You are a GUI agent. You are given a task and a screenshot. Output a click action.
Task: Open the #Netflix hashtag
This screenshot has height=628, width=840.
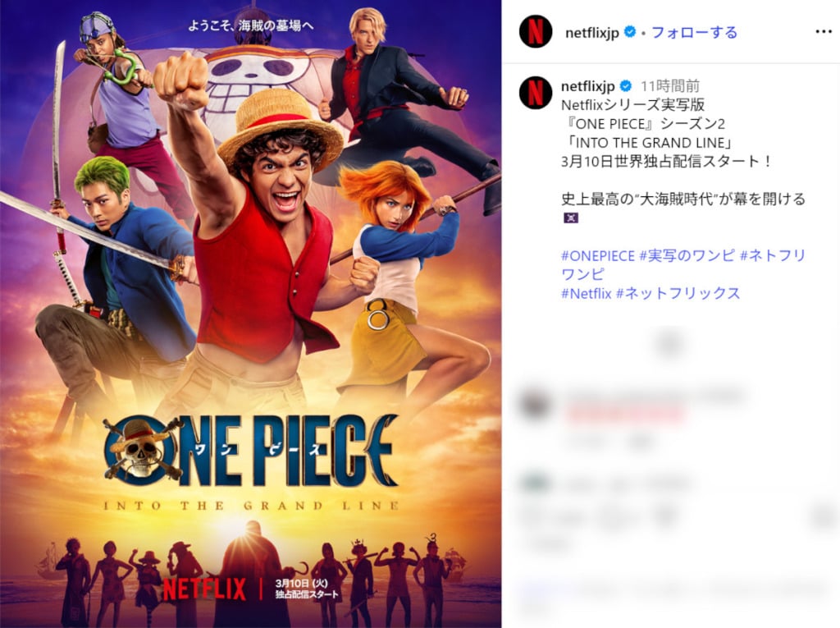tap(586, 293)
